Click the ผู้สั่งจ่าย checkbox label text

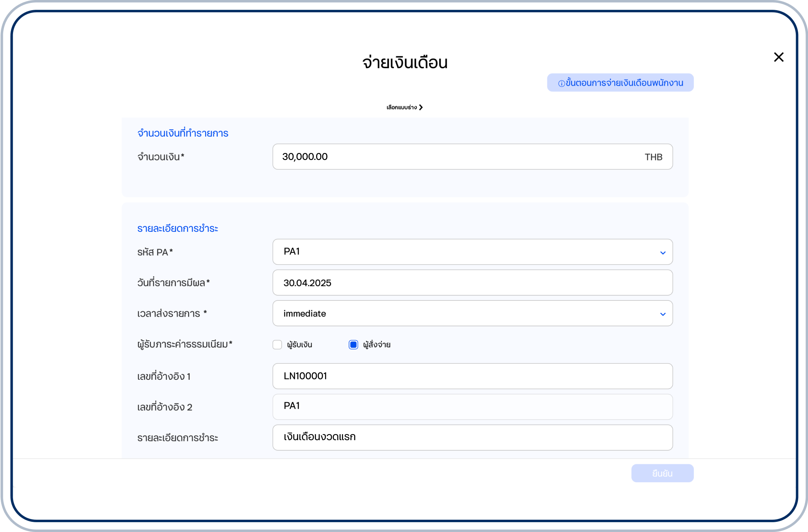click(x=376, y=345)
